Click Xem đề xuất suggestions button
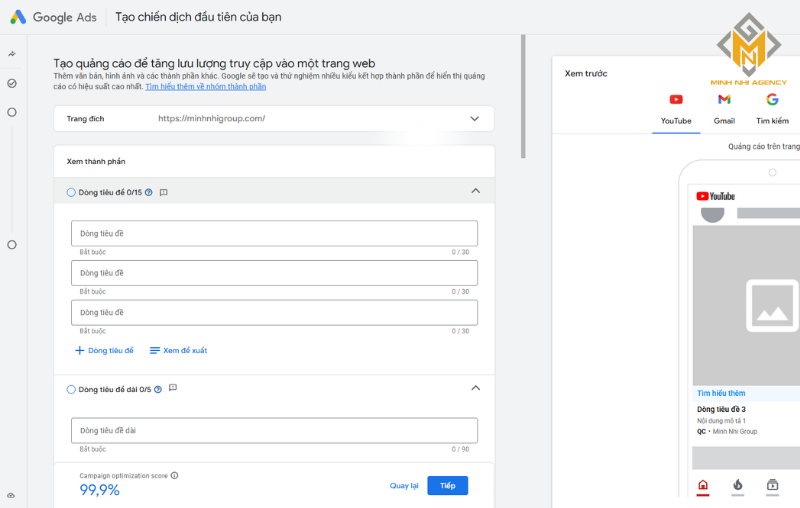800x508 pixels. click(178, 350)
